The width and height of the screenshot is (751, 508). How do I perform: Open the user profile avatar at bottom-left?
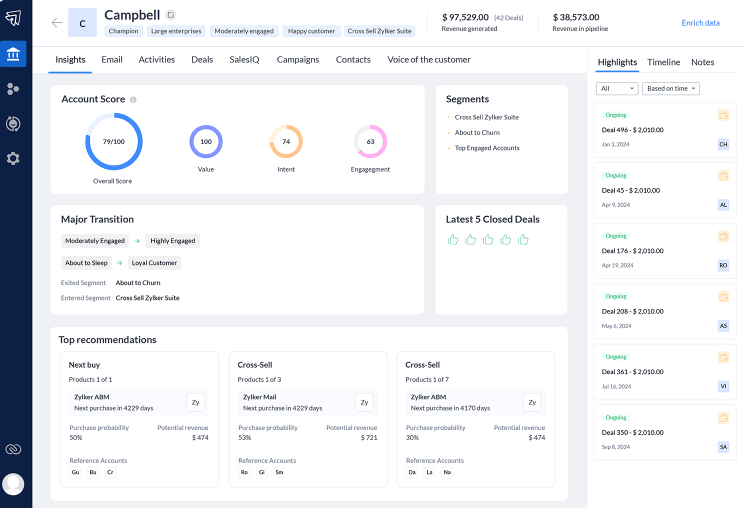point(13,484)
